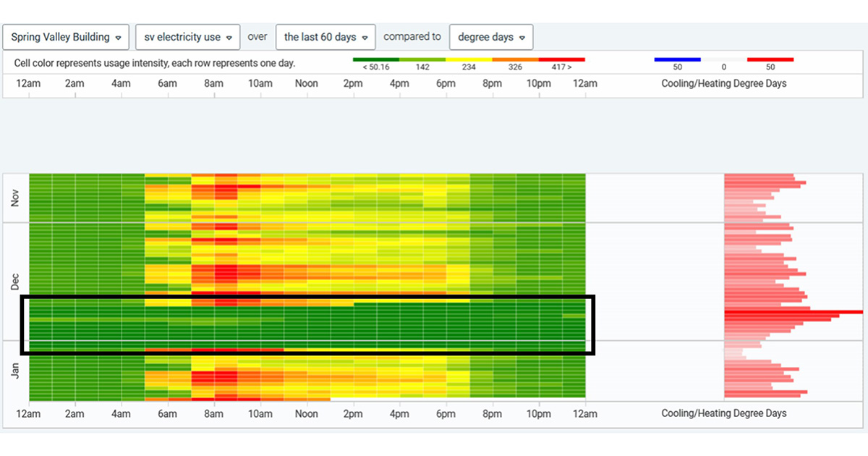The width and height of the screenshot is (868, 456).
Task: Click the orange legend swatch '326'
Action: click(x=516, y=59)
